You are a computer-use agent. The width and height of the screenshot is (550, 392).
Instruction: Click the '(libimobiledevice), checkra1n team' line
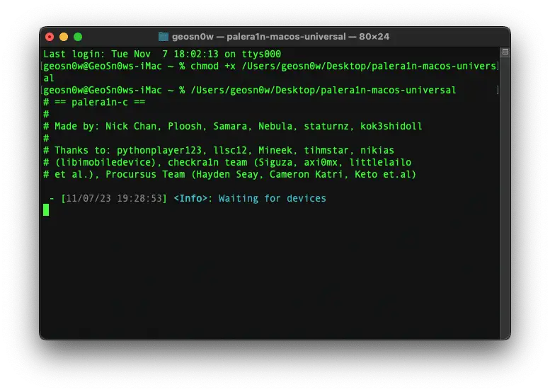(x=227, y=162)
